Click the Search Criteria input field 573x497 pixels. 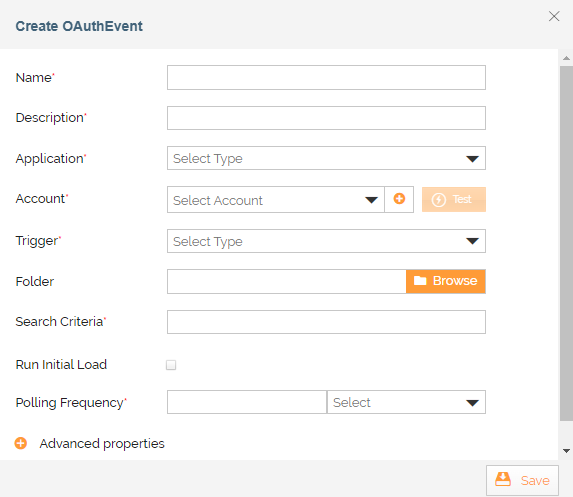(x=326, y=322)
